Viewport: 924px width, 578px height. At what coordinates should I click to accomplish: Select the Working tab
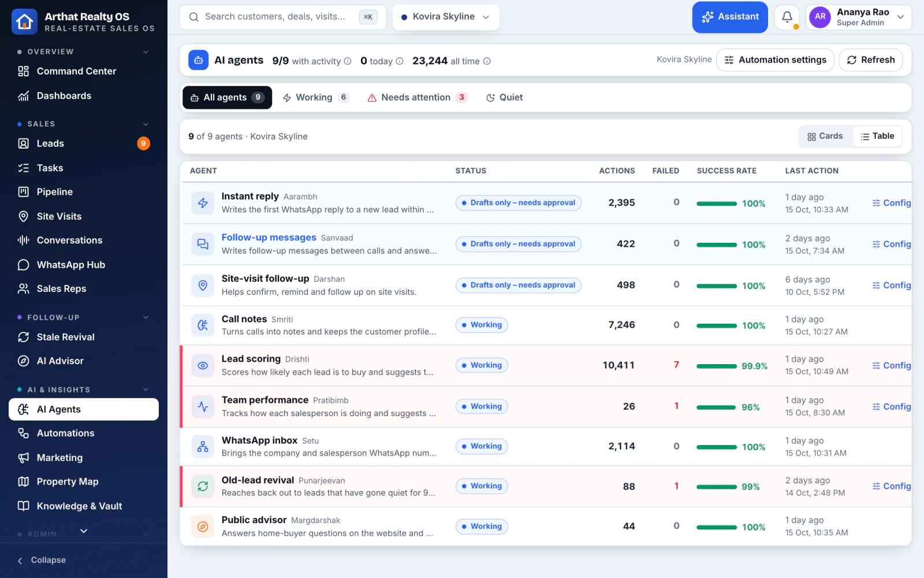pyautogui.click(x=316, y=98)
